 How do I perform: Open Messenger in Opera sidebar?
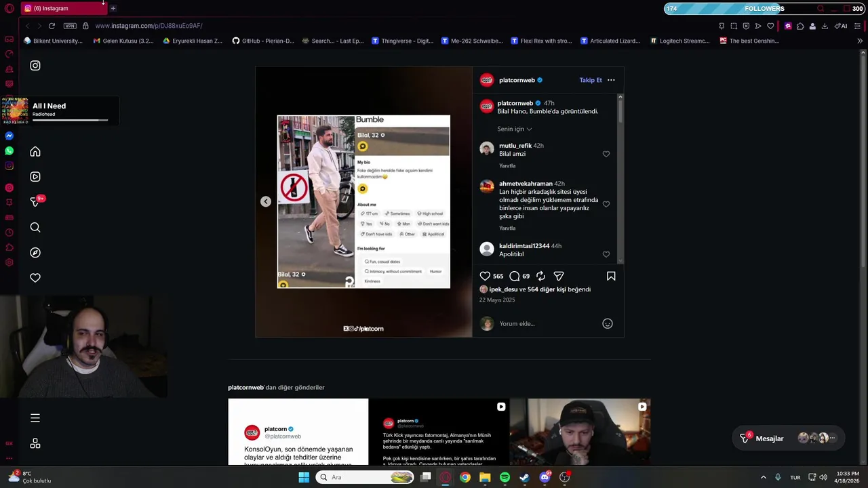coord(9,136)
